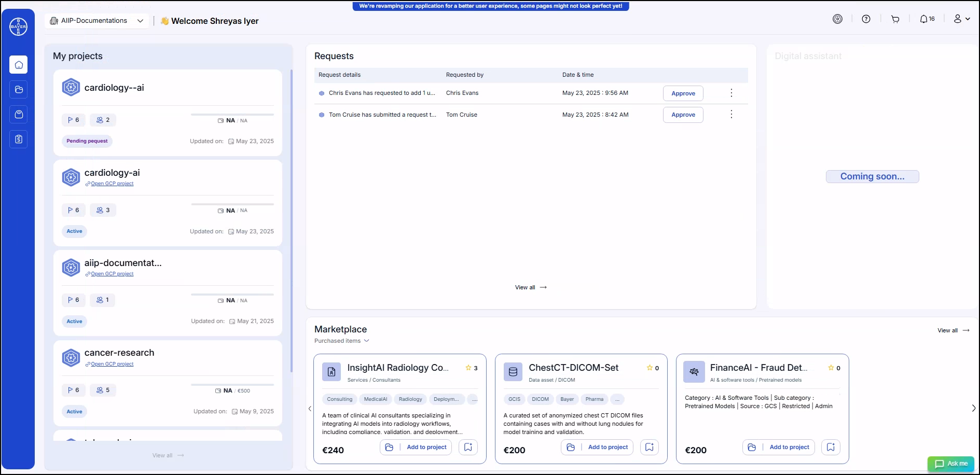Open the marketplace bag icon in sidebar

pos(19,114)
